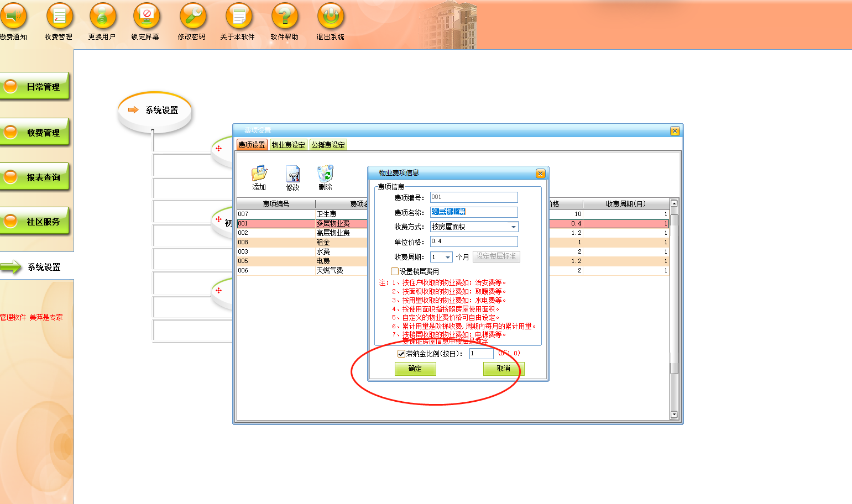Open the 收费周期 dropdown
Viewport: 852px width, 504px height.
(x=447, y=258)
